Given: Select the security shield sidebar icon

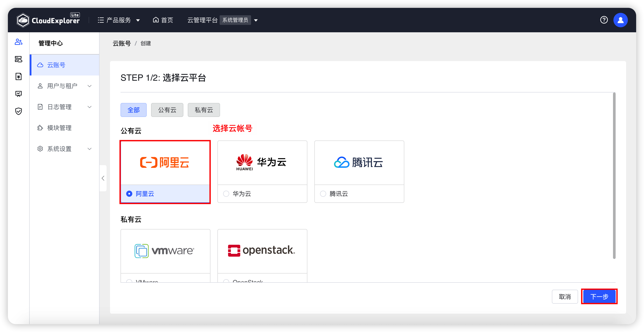Looking at the screenshot, I should [x=19, y=111].
